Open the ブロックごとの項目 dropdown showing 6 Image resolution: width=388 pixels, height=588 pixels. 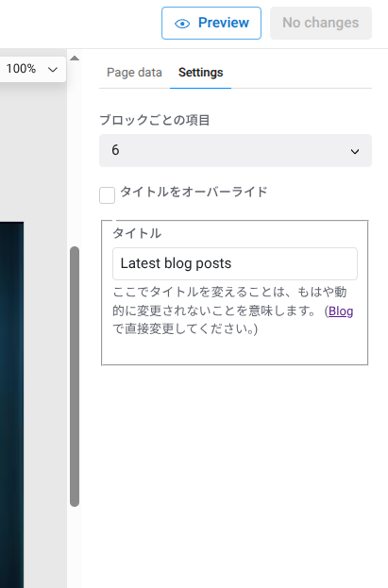point(235,150)
